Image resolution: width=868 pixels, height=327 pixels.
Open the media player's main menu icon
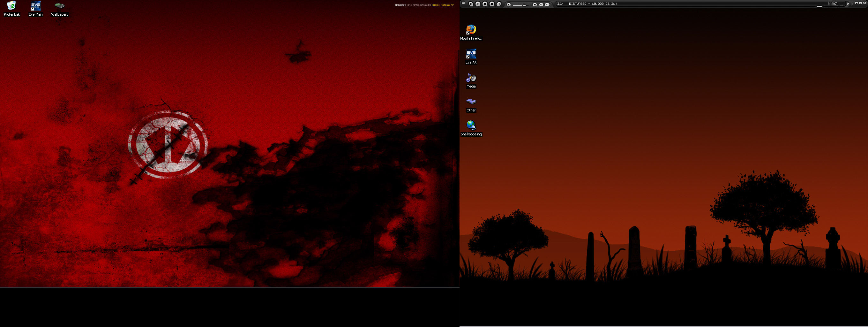tap(463, 3)
